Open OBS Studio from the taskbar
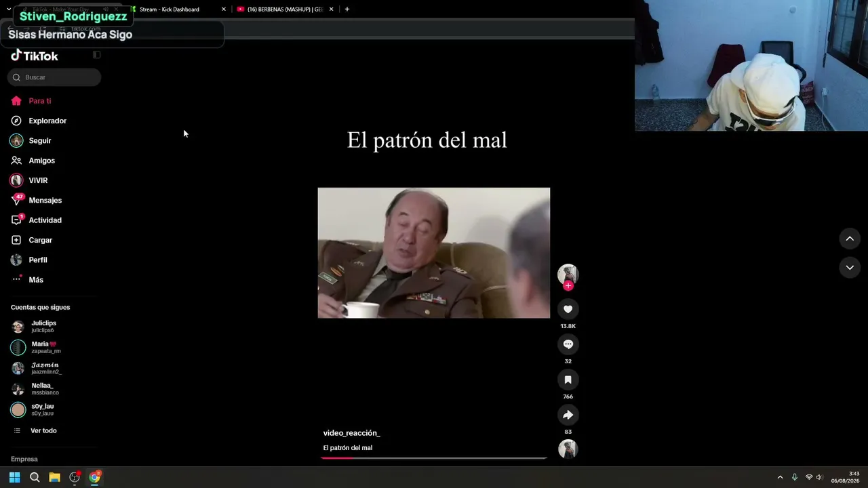The width and height of the screenshot is (868, 488). coord(75,477)
